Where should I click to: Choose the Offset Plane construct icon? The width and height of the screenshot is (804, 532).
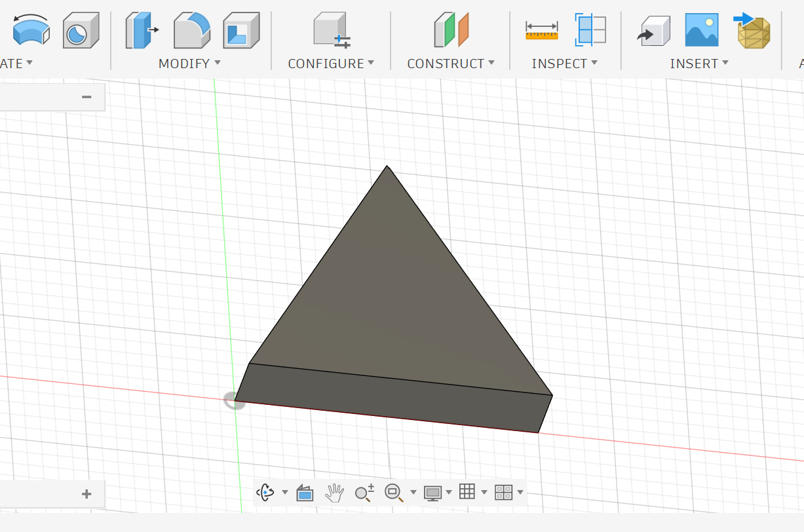[451, 31]
